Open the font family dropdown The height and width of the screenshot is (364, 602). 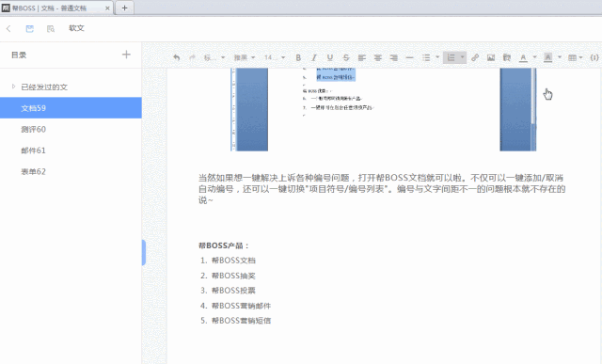[x=245, y=57]
